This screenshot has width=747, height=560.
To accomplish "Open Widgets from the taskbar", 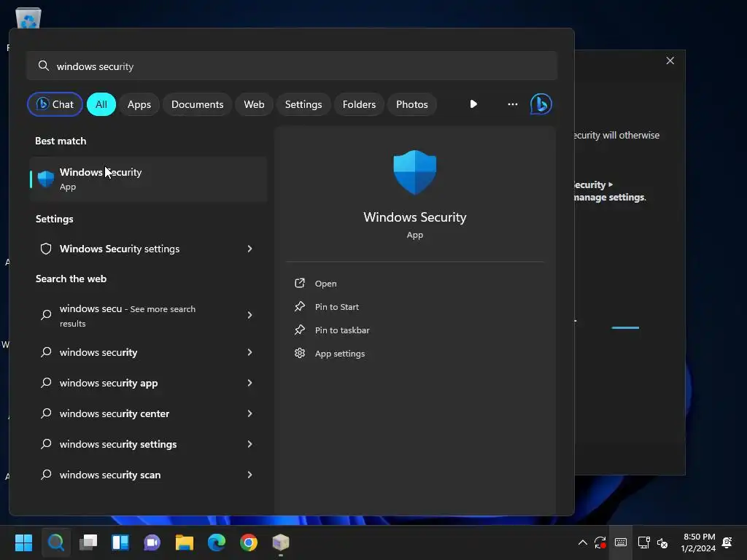I will 120,542.
